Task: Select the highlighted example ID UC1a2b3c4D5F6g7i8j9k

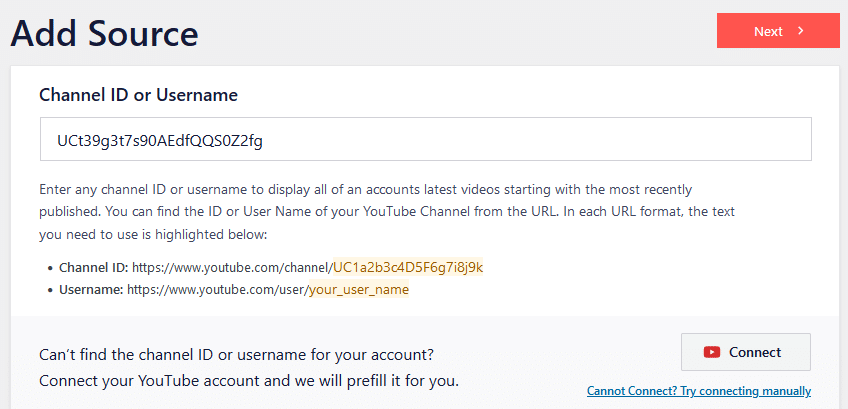Action: click(x=408, y=267)
